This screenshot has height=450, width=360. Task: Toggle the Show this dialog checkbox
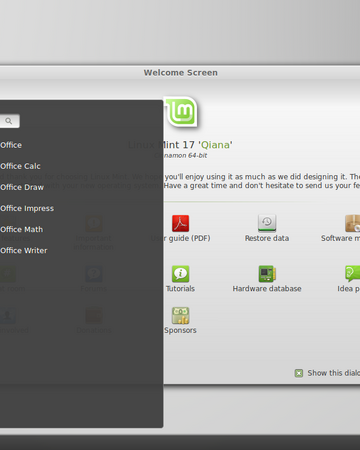[299, 373]
